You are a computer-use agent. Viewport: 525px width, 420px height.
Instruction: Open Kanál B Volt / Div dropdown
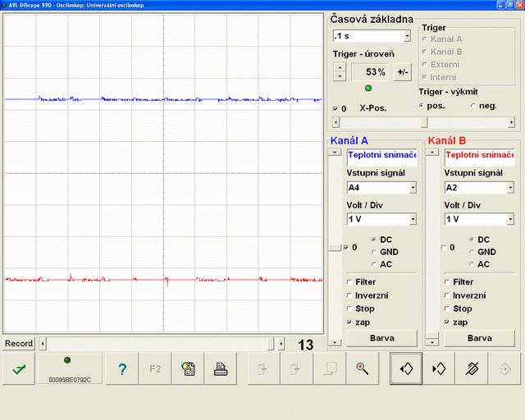[509, 219]
